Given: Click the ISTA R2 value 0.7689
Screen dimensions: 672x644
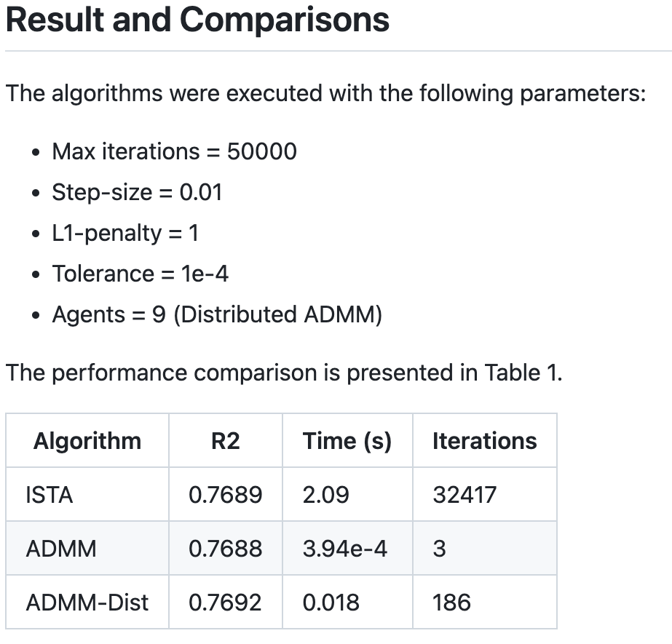Looking at the screenshot, I should coord(226,495).
